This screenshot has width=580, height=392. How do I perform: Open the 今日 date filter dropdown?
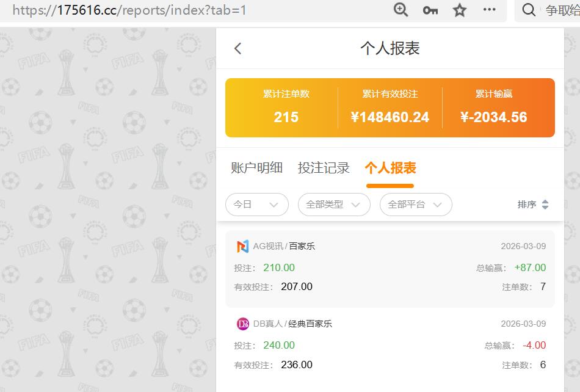pos(256,205)
